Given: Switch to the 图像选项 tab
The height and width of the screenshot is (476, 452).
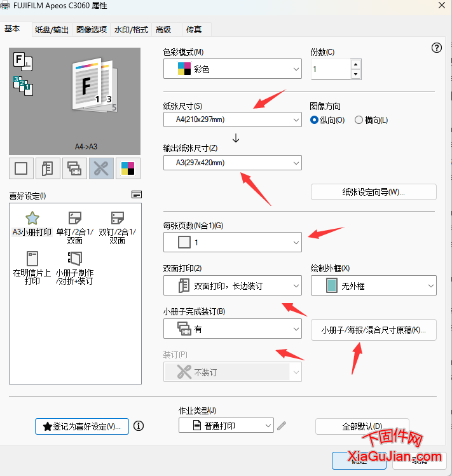Looking at the screenshot, I should point(92,30).
